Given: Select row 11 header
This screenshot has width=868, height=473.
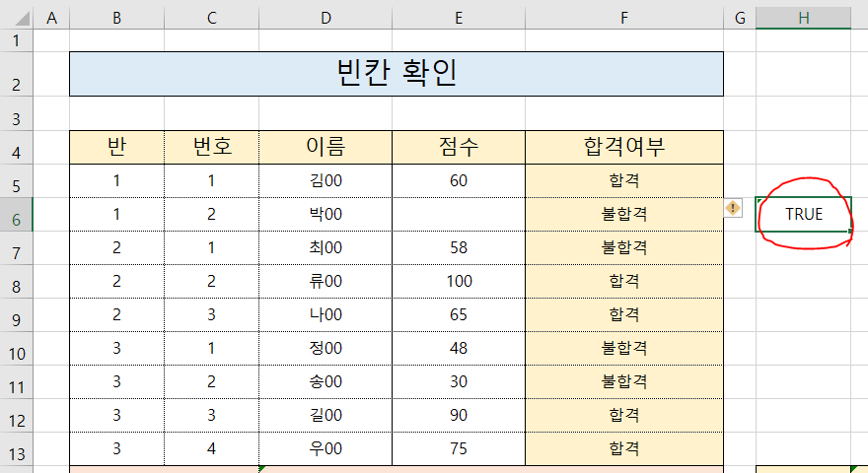Looking at the screenshot, I should (16, 381).
